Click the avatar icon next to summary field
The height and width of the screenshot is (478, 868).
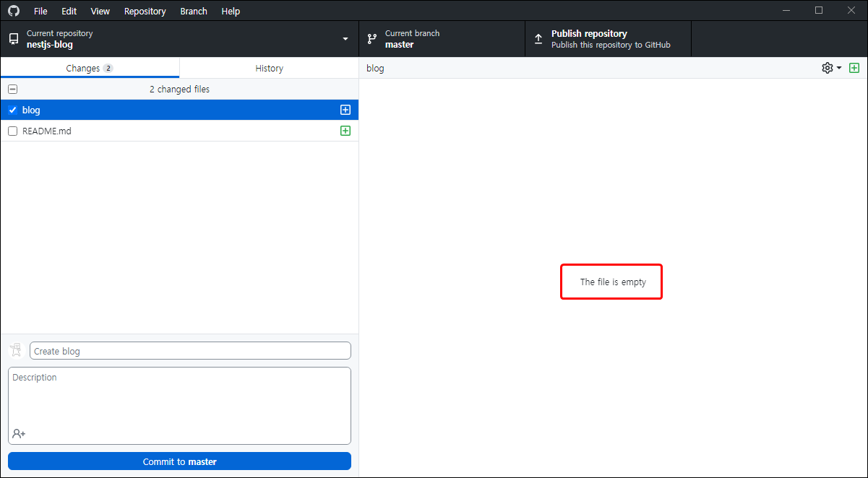[14, 350]
